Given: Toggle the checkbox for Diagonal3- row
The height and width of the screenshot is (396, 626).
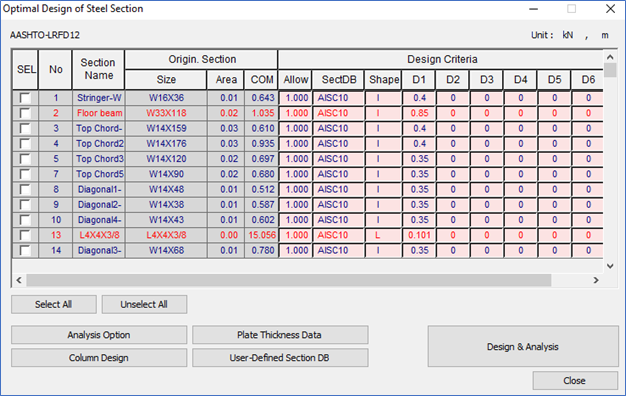Looking at the screenshot, I should pyautogui.click(x=25, y=250).
